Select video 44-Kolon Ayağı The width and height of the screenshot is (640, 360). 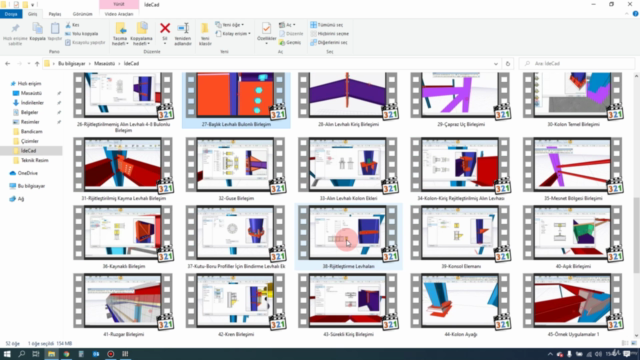[x=460, y=305]
